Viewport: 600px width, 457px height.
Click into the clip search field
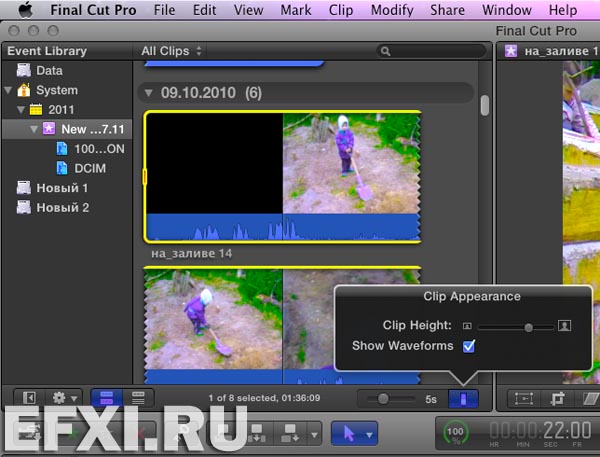pyautogui.click(x=432, y=51)
